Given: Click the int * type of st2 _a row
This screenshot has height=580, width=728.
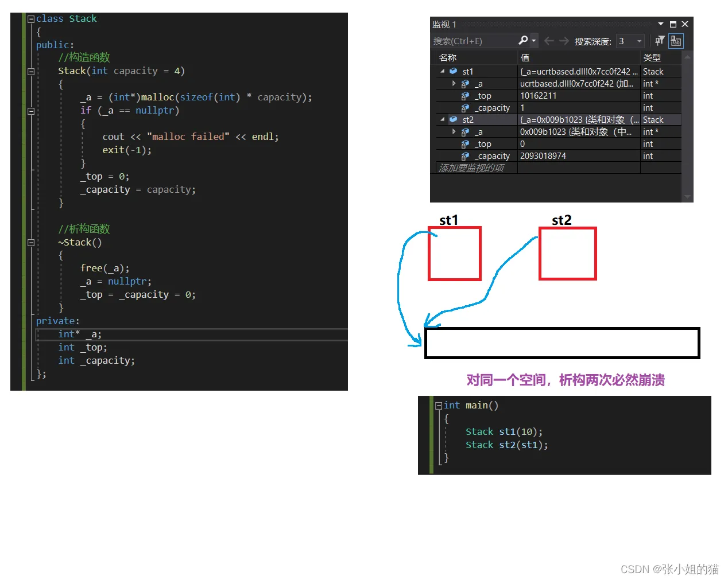Looking at the screenshot, I should coord(651,132).
